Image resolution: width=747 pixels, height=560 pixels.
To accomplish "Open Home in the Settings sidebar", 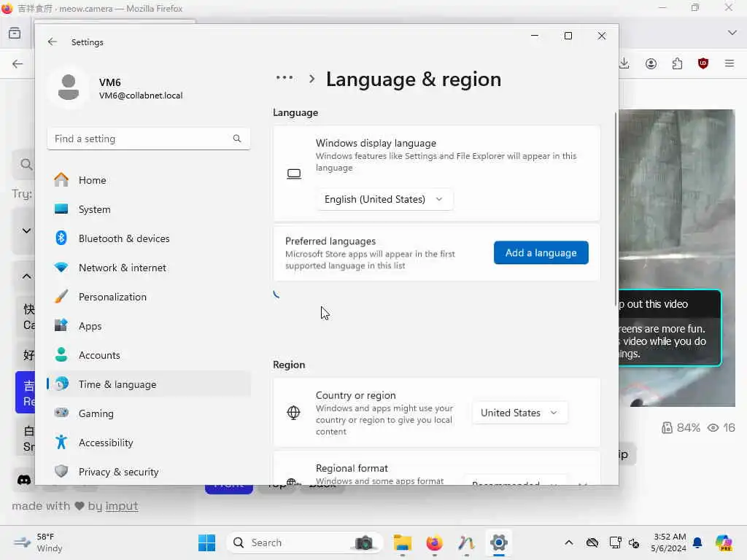I will (149, 180).
